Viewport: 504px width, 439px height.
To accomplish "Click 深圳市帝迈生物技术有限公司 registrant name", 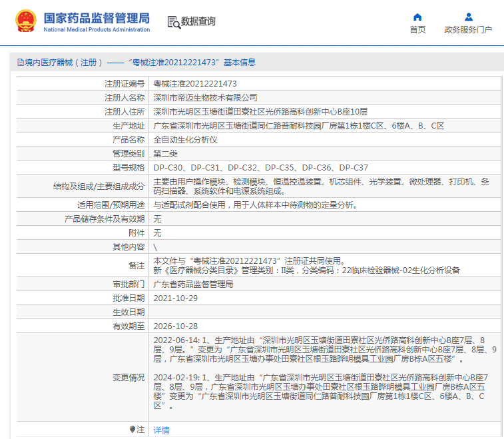I will pyautogui.click(x=205, y=98).
